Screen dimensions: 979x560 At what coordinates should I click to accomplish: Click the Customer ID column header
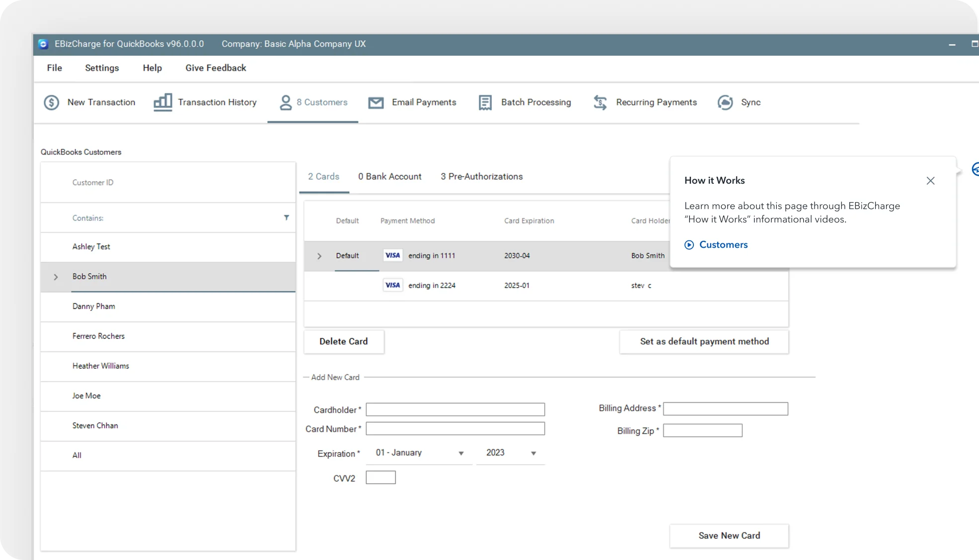[x=93, y=182]
